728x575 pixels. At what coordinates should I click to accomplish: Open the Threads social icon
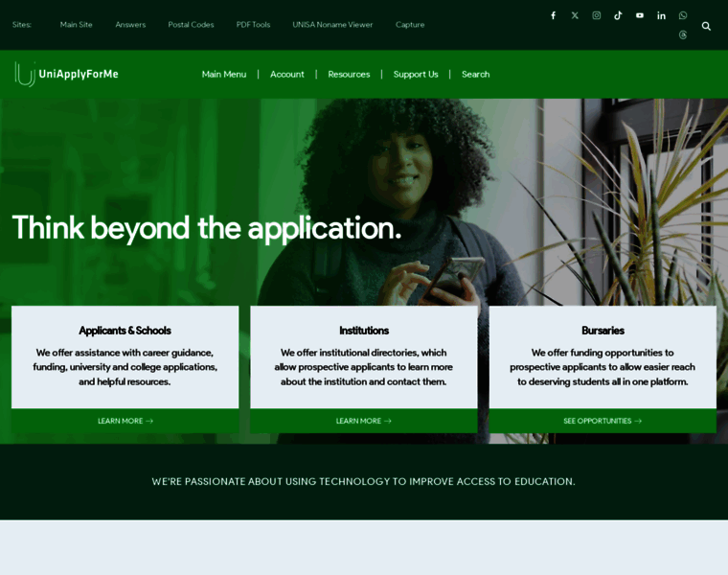point(683,34)
